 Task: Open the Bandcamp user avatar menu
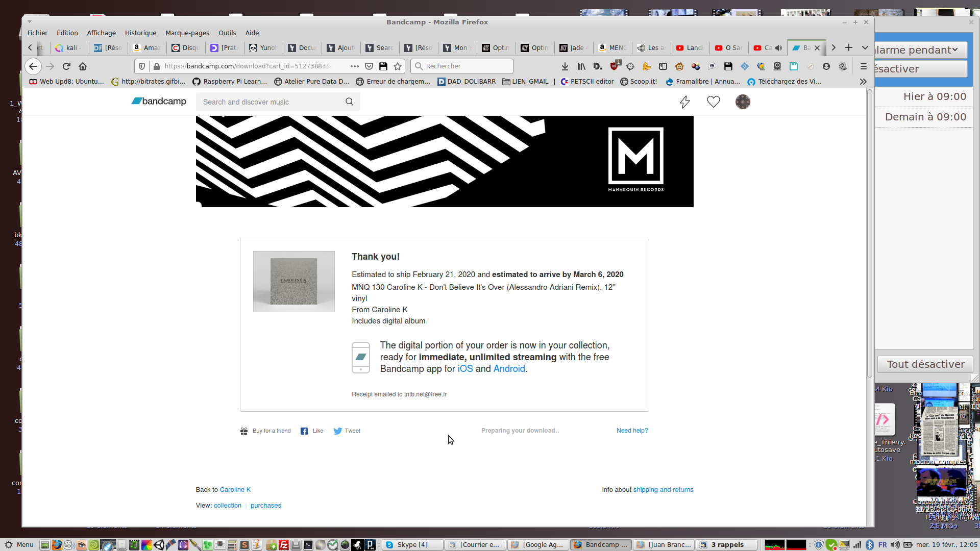coord(742,102)
